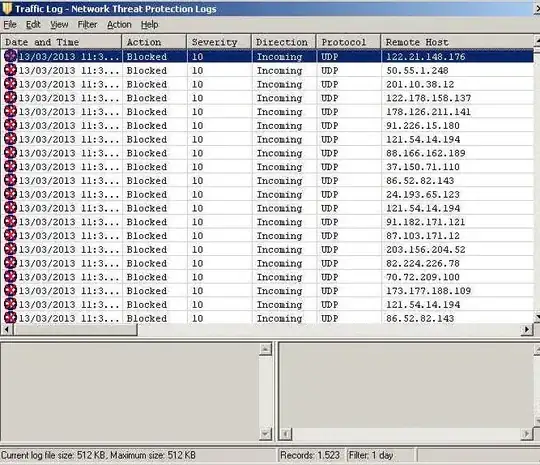Select remote host 173.177.188.109
This screenshot has height=465, width=540.
[x=428, y=291]
